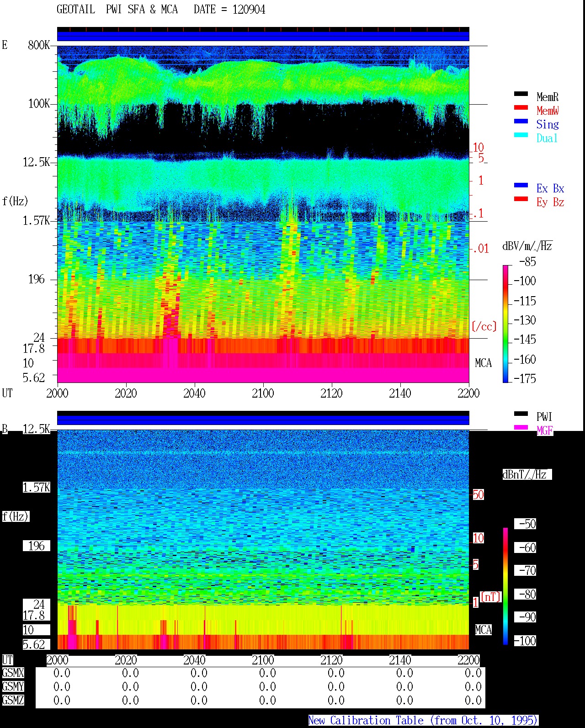This screenshot has width=585, height=728.
Task: Click the 2140 tick under the B spectrogram
Action: point(400,660)
